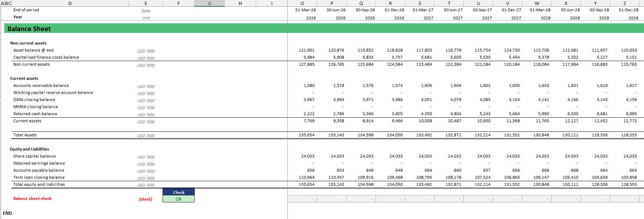Select the 31-Mar-27 end of period cell

(423, 10)
